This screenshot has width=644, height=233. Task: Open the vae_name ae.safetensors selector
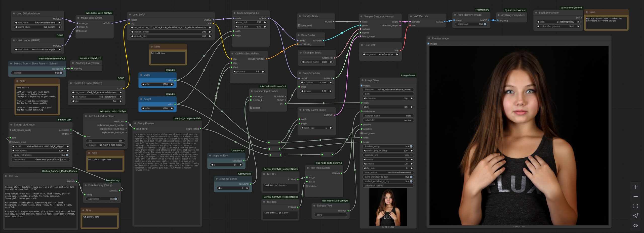click(380, 54)
